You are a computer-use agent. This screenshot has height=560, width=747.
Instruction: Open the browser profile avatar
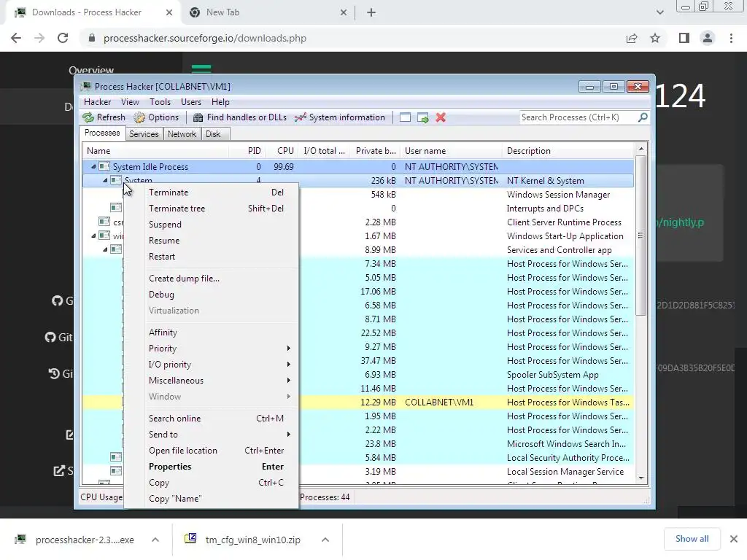click(x=708, y=38)
